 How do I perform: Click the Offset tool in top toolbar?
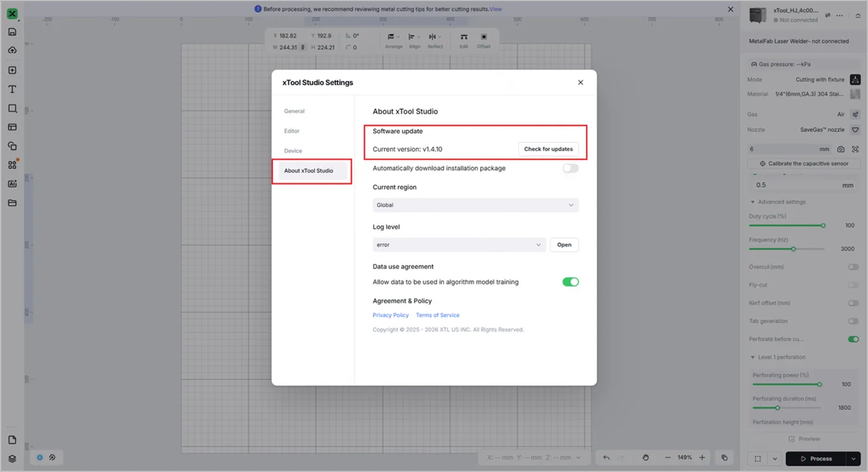(x=484, y=41)
